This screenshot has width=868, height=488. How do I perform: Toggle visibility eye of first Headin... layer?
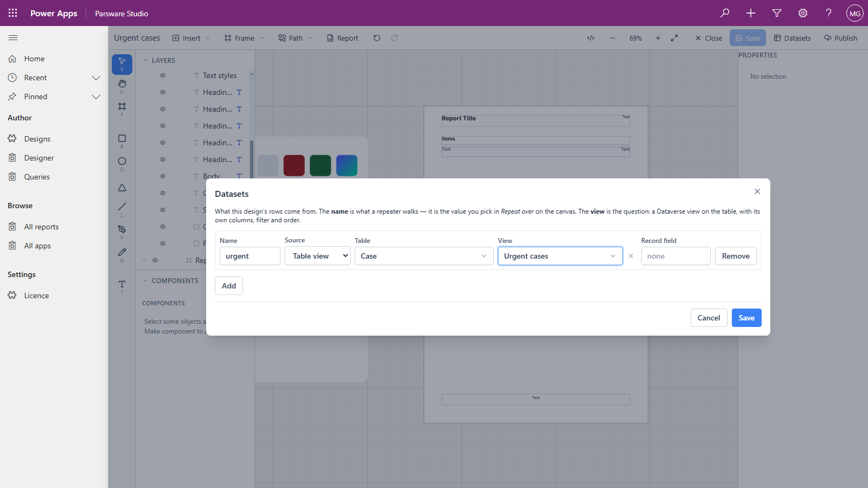click(163, 92)
